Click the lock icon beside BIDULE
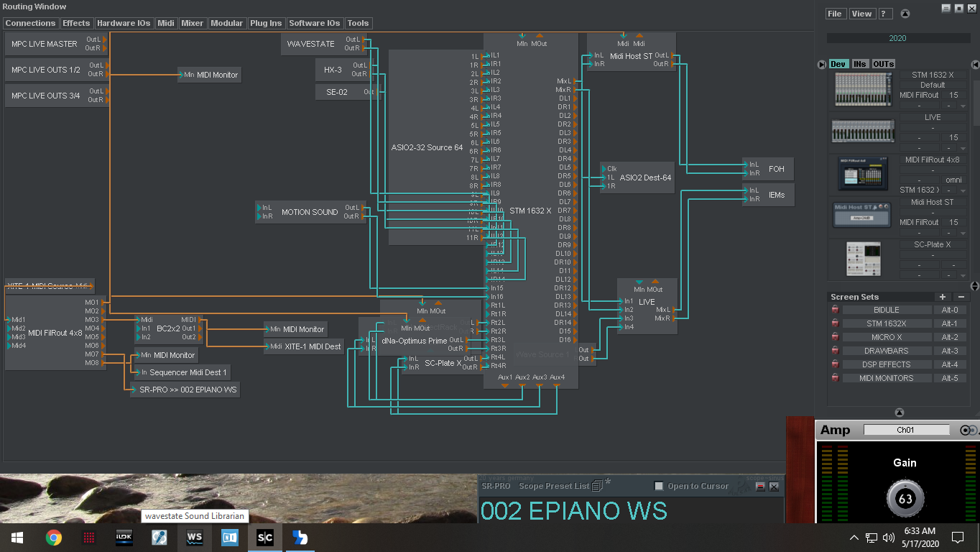 click(835, 310)
